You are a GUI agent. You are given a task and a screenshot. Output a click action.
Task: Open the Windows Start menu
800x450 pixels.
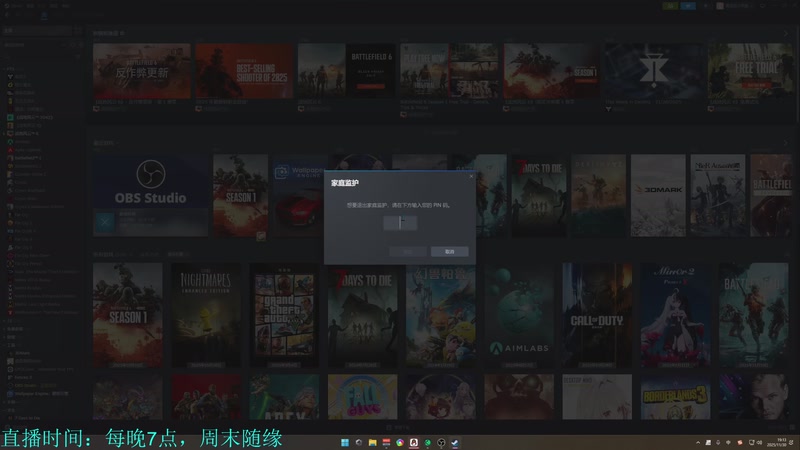(x=345, y=442)
